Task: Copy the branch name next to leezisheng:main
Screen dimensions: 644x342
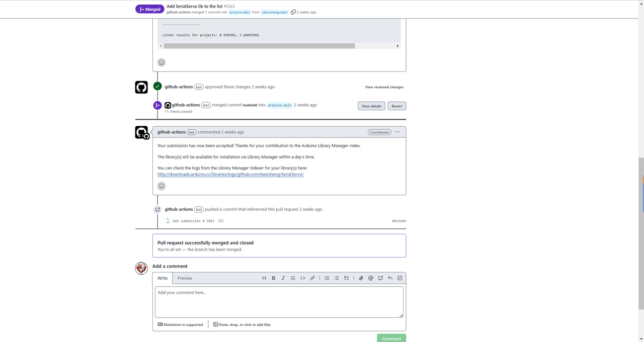Action: pos(293,12)
